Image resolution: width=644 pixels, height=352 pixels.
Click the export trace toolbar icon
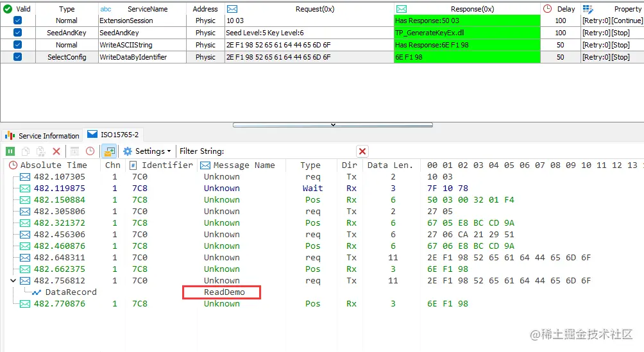click(74, 151)
